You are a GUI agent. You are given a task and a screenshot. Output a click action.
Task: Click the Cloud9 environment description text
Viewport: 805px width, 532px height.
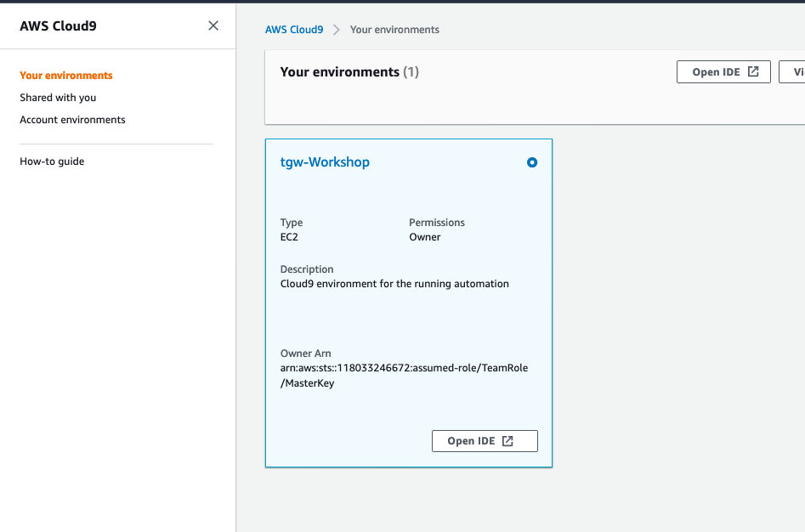click(x=394, y=284)
